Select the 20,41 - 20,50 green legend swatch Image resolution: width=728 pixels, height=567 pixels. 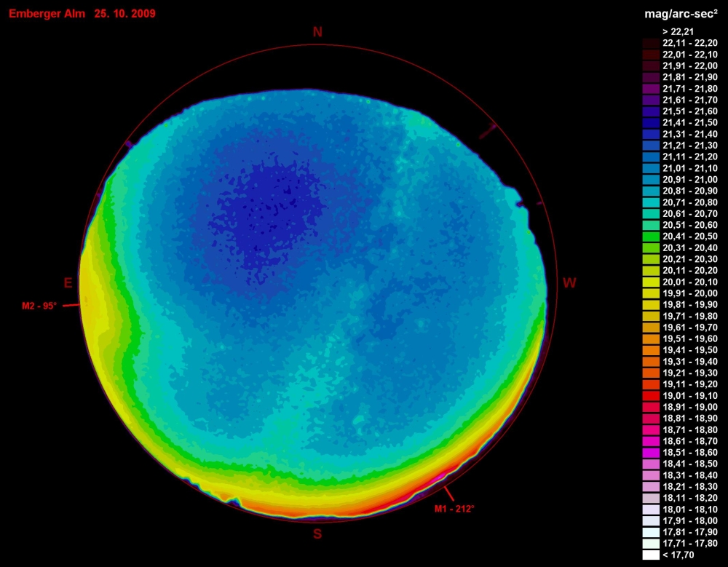[x=651, y=237]
